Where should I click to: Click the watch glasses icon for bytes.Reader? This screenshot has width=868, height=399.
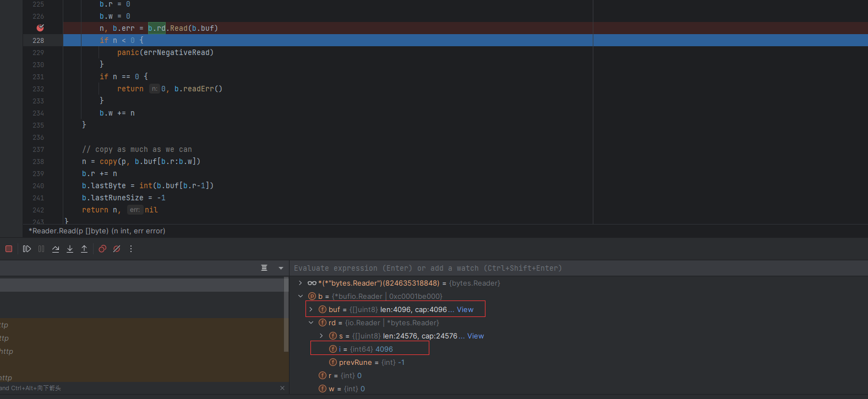click(x=312, y=283)
